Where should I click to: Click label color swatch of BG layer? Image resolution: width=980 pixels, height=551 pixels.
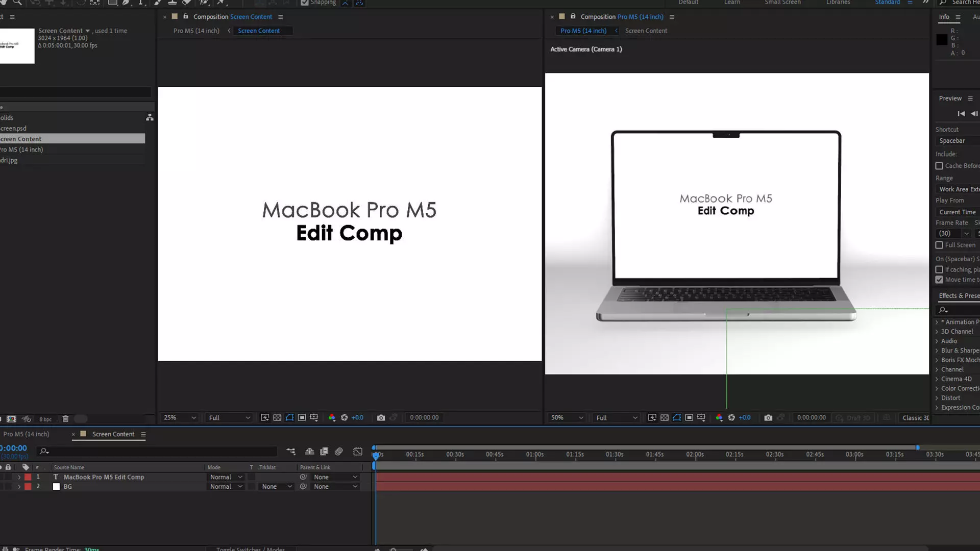pos(28,487)
